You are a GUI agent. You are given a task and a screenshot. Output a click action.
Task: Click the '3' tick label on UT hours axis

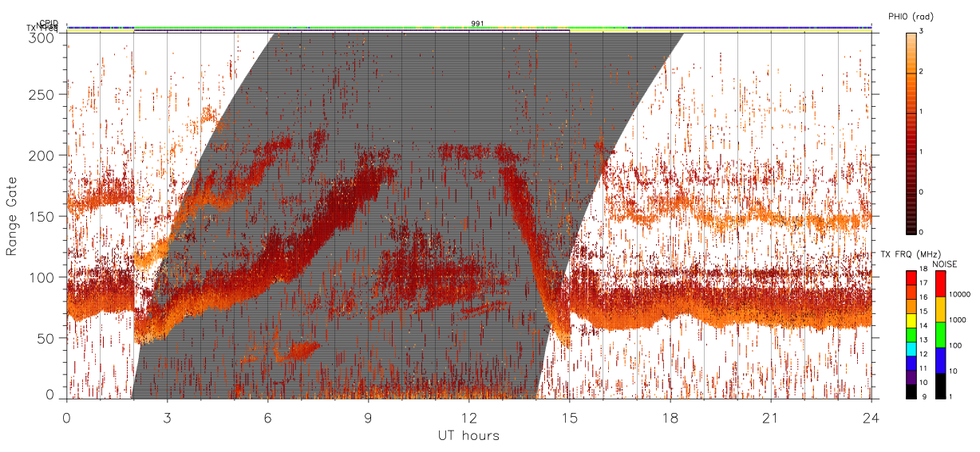pos(168,418)
